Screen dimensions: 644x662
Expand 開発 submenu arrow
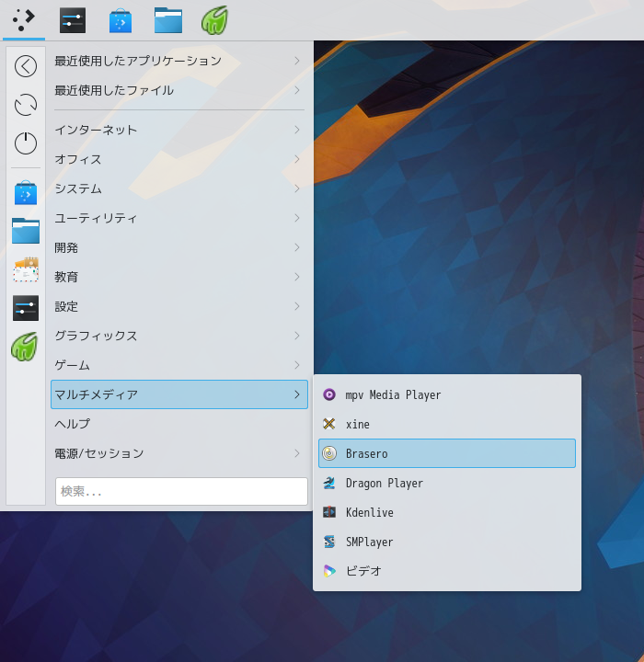click(x=297, y=247)
